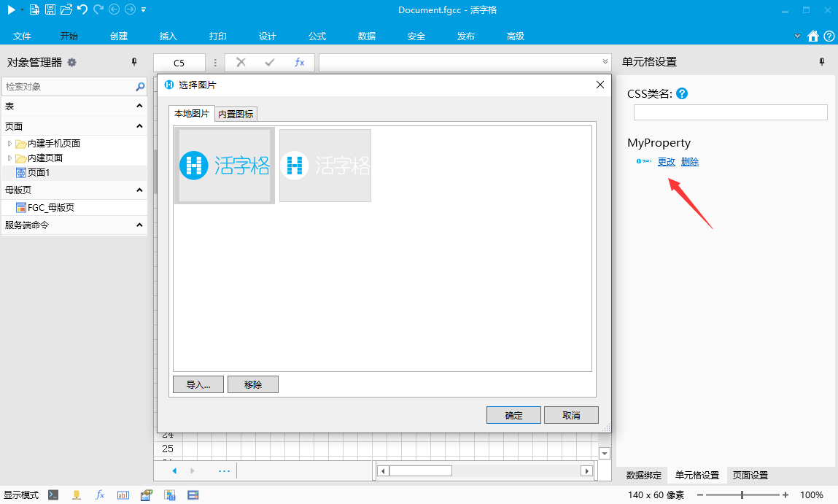Open the quick access customize dropdown
Screen dimensions: 838x504
(143, 9)
